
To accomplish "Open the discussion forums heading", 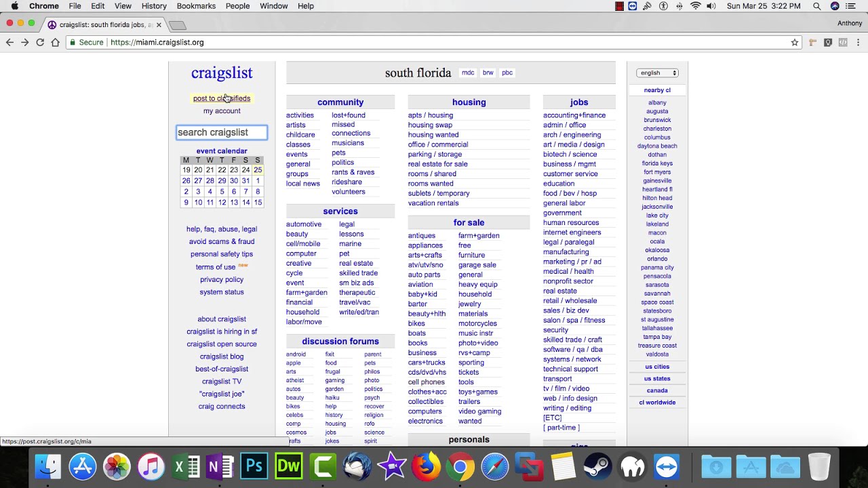I will coord(340,342).
